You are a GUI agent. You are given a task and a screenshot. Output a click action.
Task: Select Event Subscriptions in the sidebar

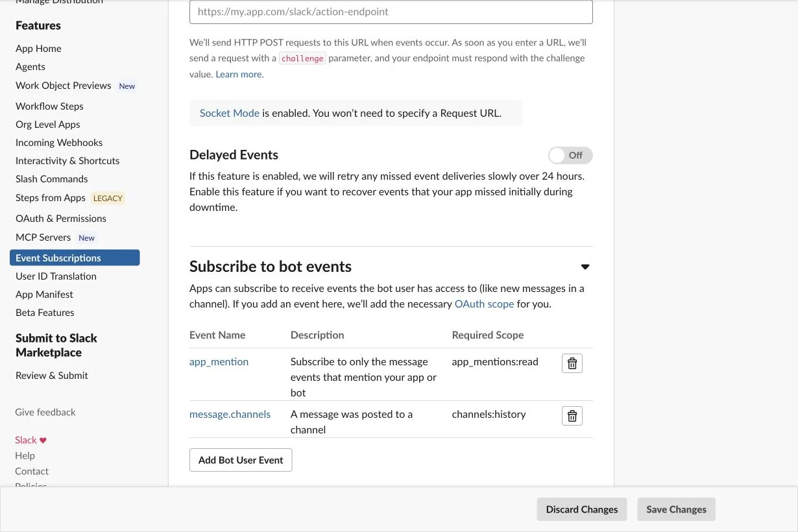pos(75,258)
